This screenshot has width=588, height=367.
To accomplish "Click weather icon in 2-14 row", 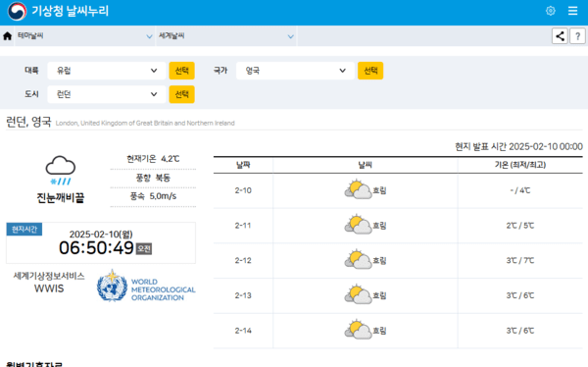I will click(x=358, y=330).
